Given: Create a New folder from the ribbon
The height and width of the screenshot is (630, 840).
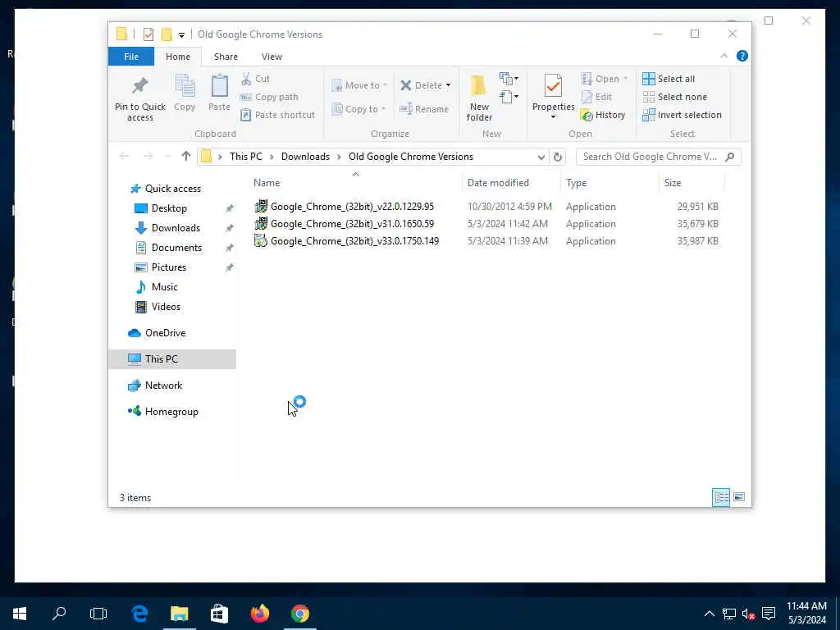Looking at the screenshot, I should 479,98.
